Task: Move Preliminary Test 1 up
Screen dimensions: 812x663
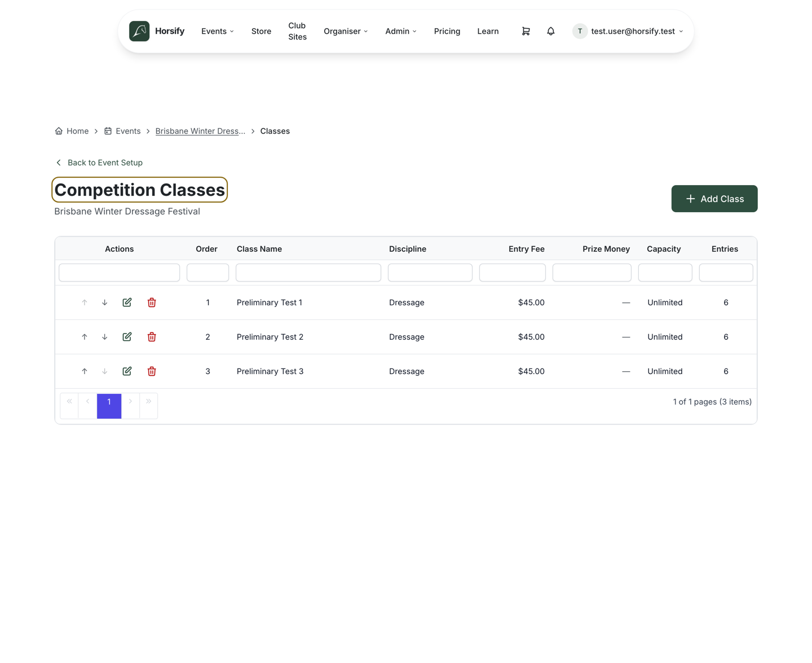Action: coord(85,302)
